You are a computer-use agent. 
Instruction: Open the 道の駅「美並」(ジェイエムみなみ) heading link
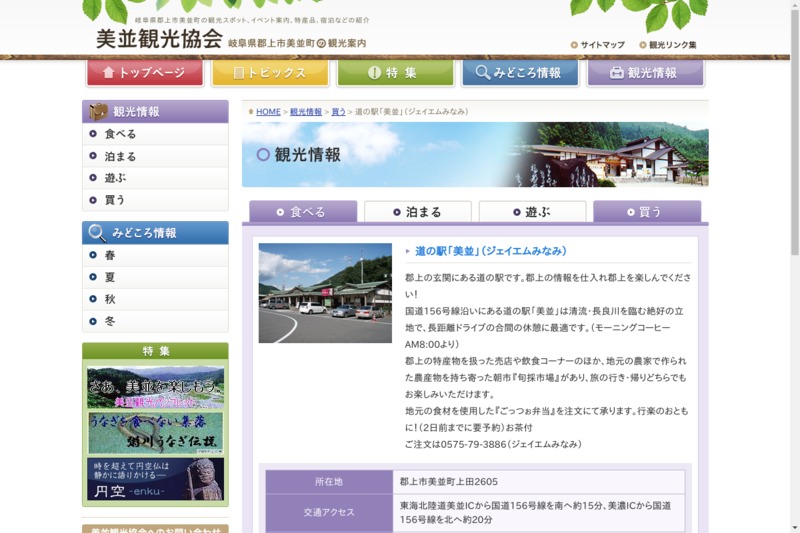[x=490, y=251]
